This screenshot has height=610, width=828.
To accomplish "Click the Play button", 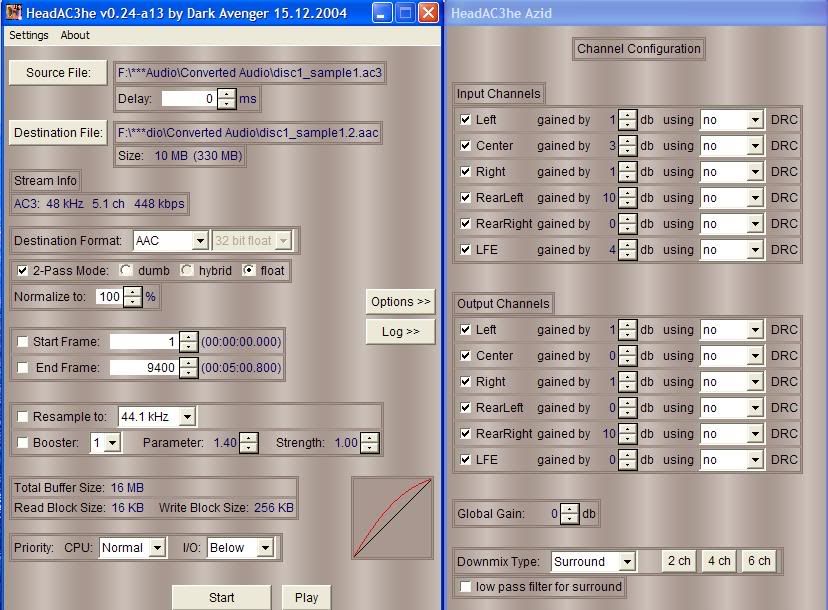I will click(x=306, y=597).
